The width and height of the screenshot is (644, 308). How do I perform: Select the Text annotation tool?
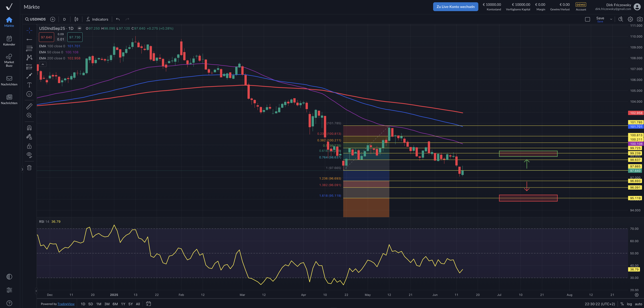tap(29, 85)
